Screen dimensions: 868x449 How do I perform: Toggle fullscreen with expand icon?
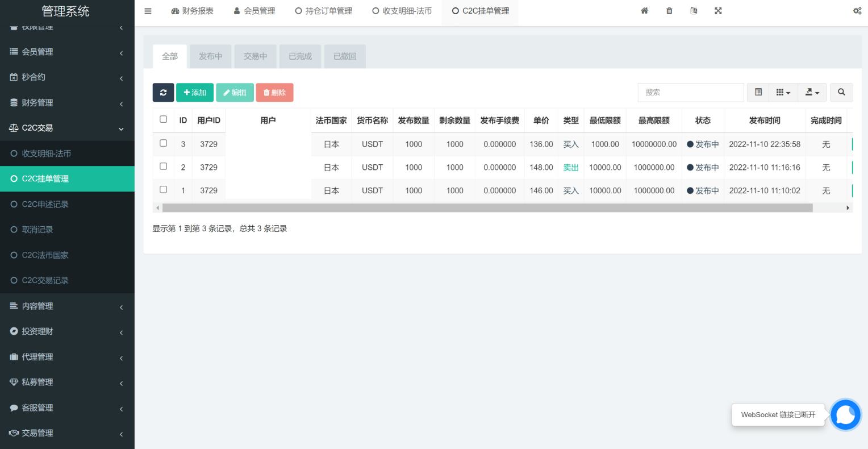718,11
